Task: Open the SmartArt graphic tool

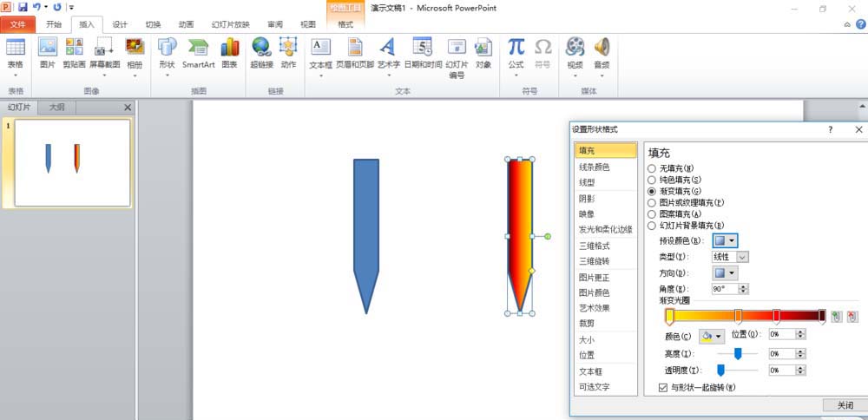Action: [x=198, y=54]
